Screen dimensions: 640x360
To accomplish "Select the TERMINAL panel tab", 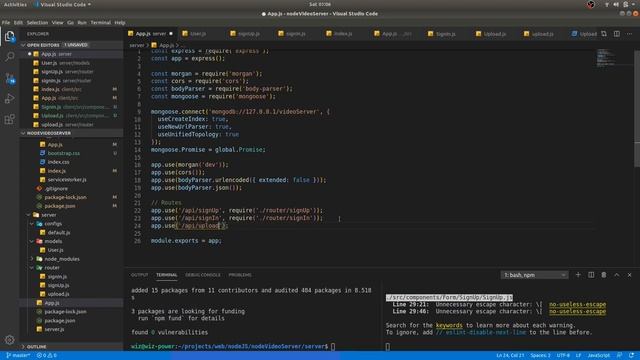I will [167, 275].
